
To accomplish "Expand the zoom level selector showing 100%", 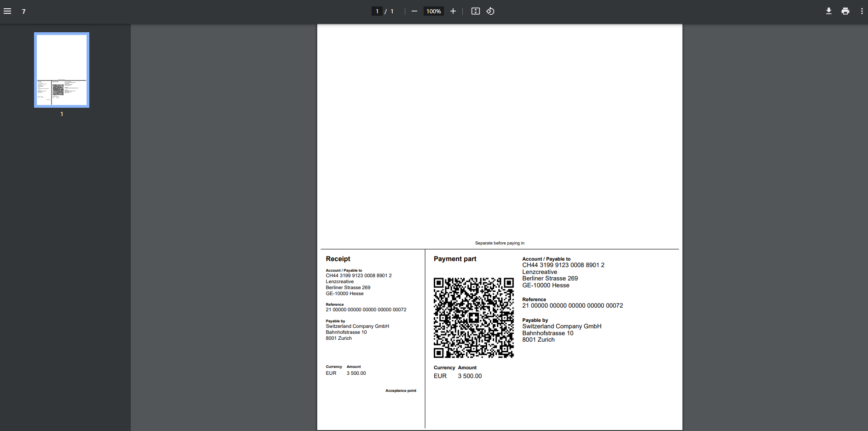I will pos(433,11).
